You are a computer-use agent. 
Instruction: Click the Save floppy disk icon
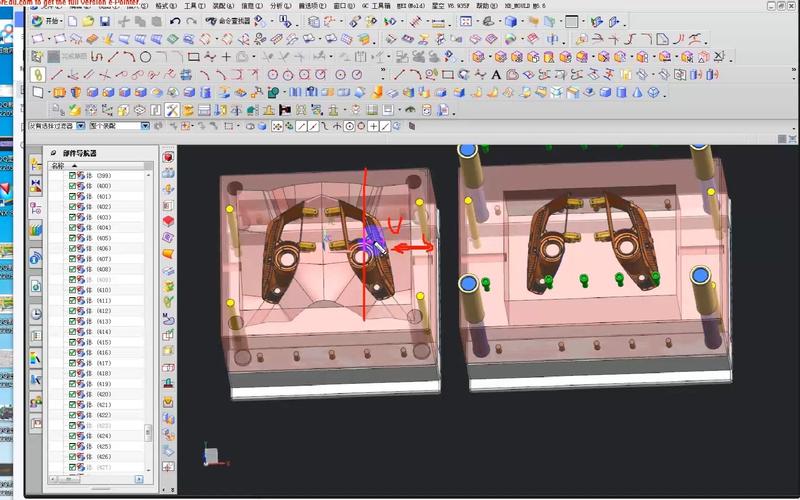point(105,21)
